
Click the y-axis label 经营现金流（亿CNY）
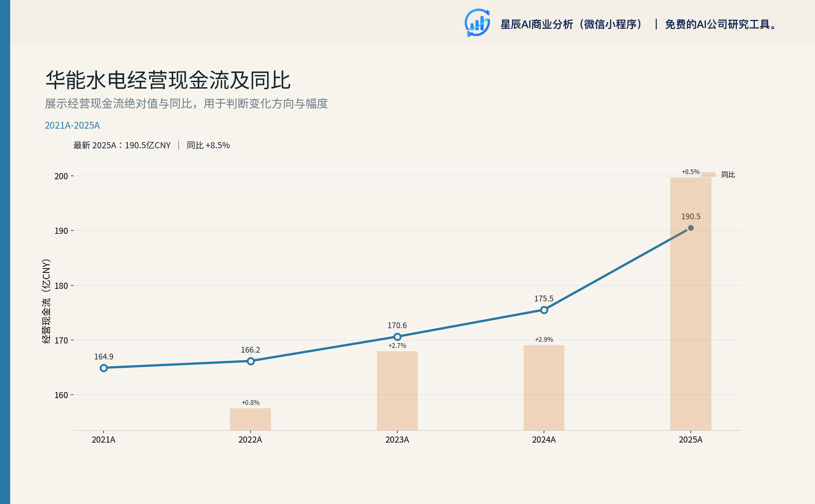click(46, 301)
